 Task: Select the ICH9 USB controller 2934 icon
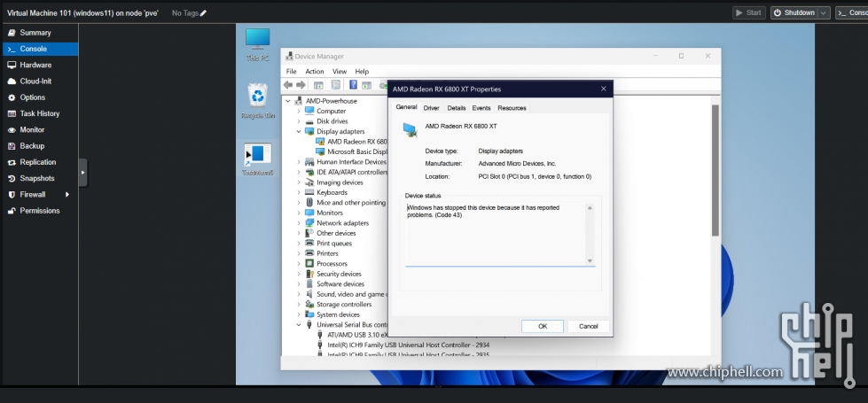[320, 345]
